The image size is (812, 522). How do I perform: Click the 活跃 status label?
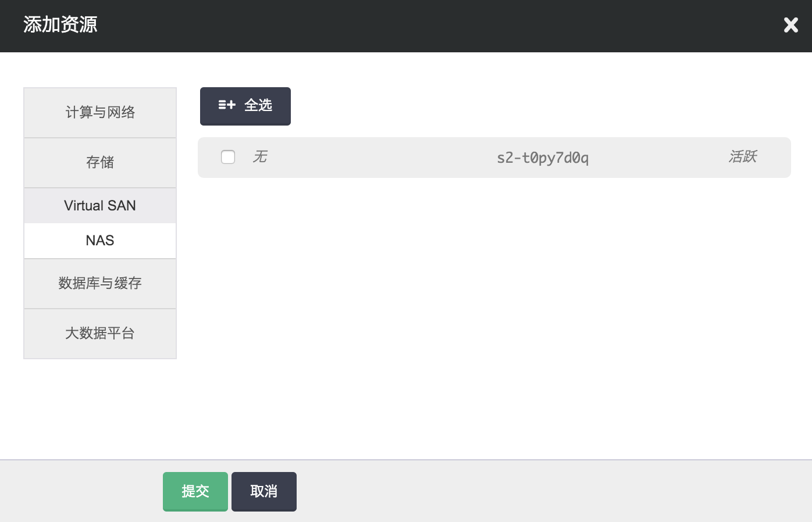coord(742,157)
